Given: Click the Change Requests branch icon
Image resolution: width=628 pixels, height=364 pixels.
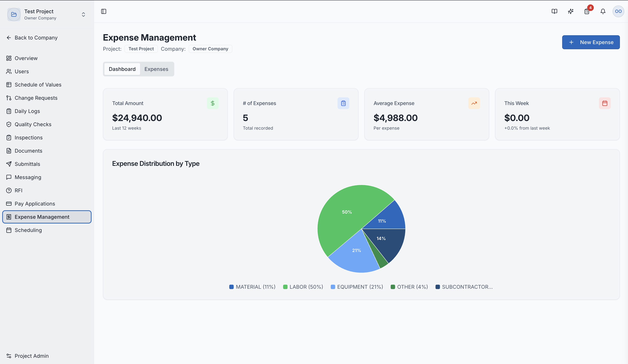Looking at the screenshot, I should pyautogui.click(x=9, y=98).
